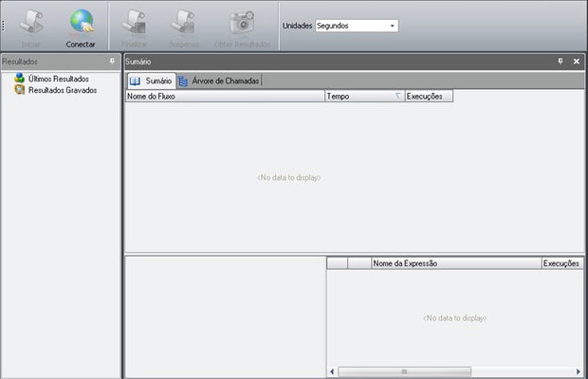Image resolution: width=588 pixels, height=379 pixels.
Task: Click the Iniciar toolbar icon
Action: click(31, 21)
